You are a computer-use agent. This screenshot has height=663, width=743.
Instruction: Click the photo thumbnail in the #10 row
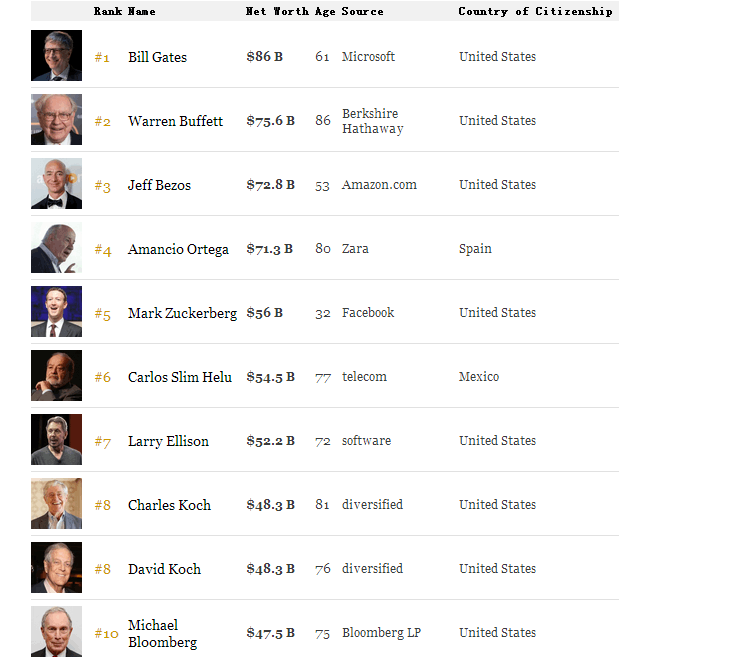point(56,632)
